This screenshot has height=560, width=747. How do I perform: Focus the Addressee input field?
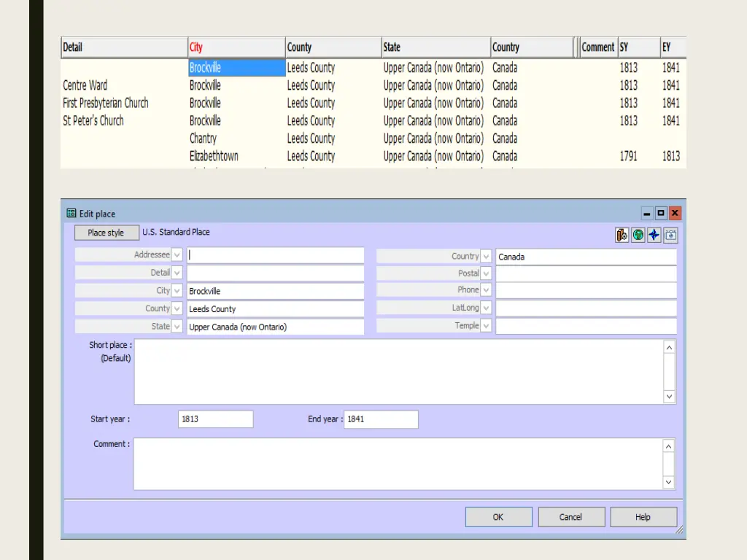click(x=275, y=255)
